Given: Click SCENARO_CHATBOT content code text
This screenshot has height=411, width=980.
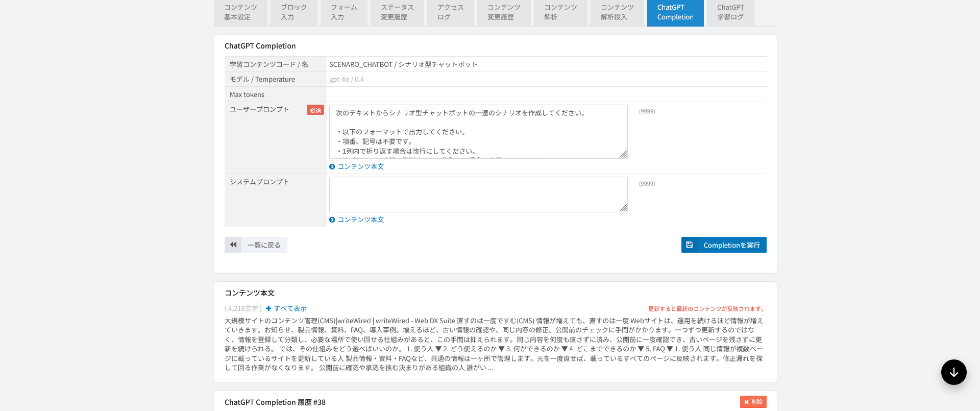Looking at the screenshot, I should coord(361,64).
